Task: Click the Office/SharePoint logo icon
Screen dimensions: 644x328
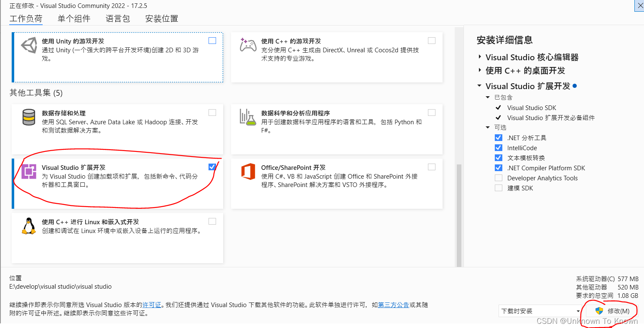Action: (248, 171)
